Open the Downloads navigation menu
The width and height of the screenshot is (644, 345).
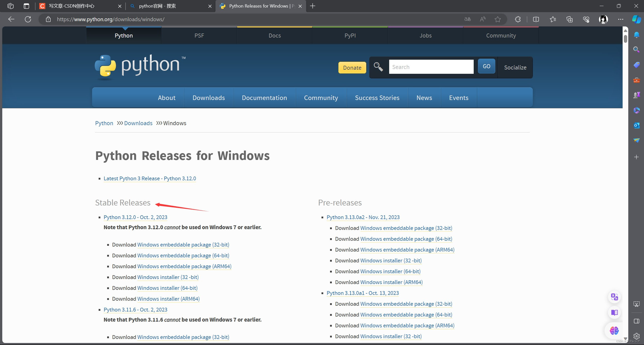(x=209, y=98)
